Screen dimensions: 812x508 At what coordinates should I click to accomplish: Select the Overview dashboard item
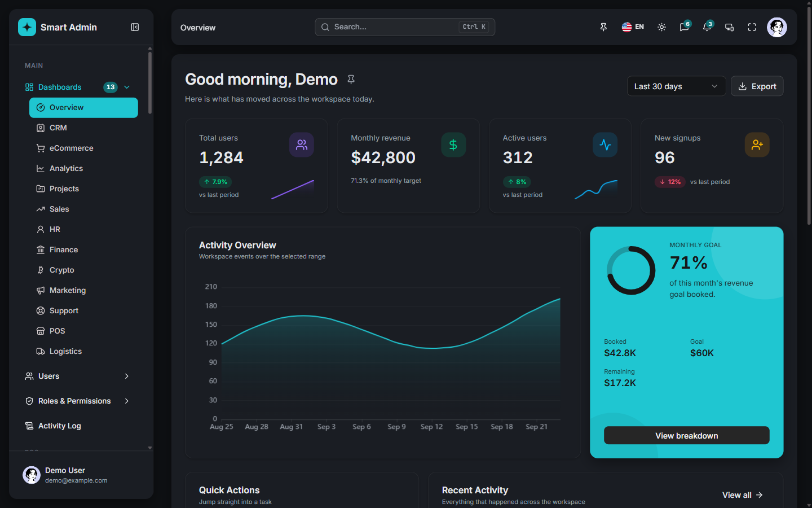tap(83, 108)
